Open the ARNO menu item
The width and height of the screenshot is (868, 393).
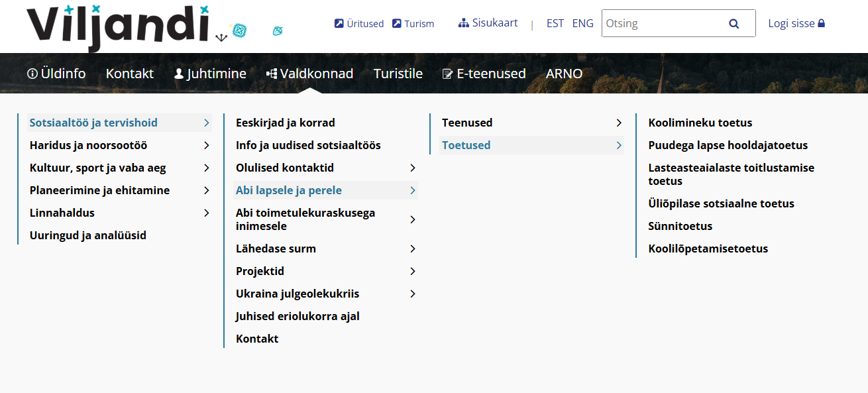pyautogui.click(x=564, y=74)
